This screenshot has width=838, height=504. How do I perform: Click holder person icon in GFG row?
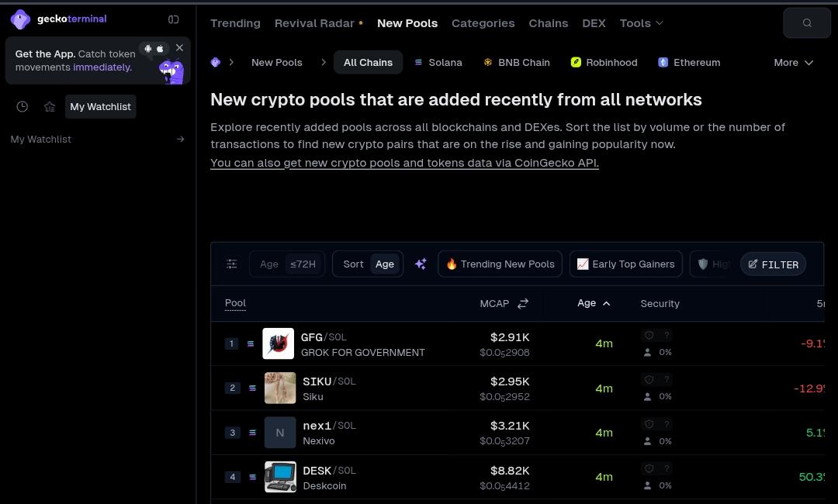coord(647,352)
